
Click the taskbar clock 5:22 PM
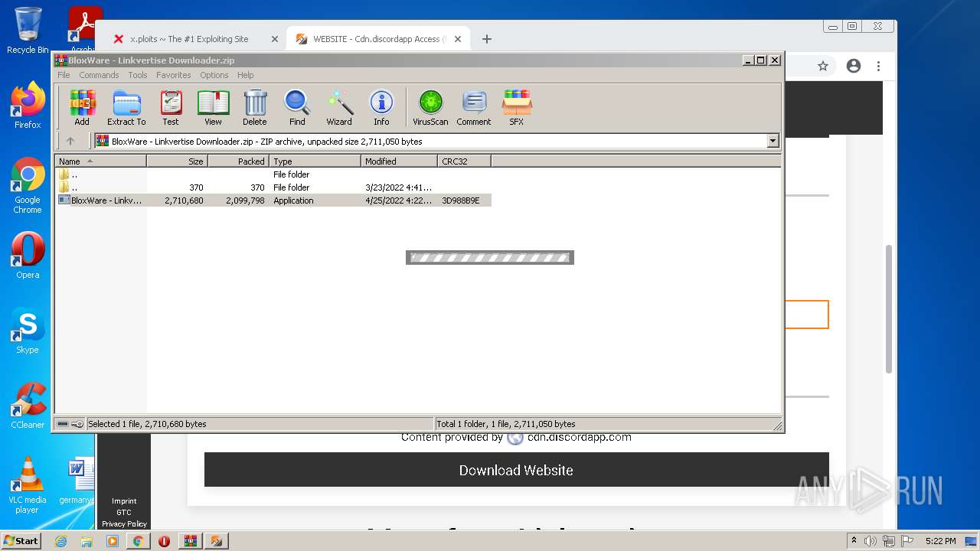[940, 541]
